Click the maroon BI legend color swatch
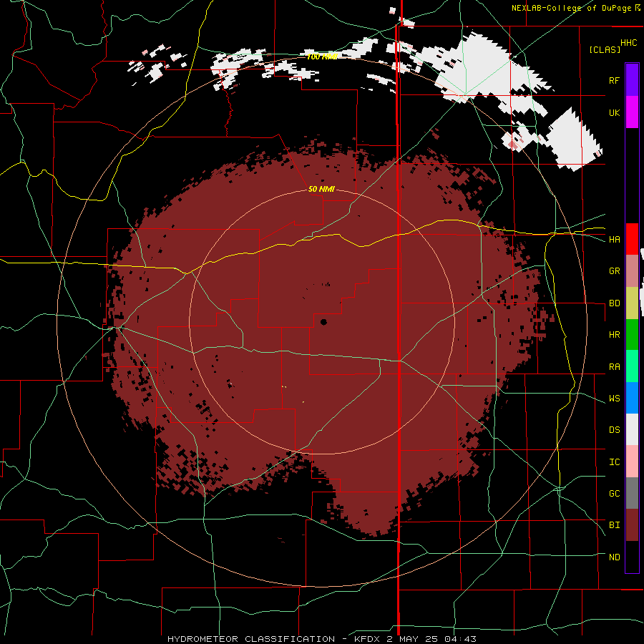The width and height of the screenshot is (644, 644). pyautogui.click(x=632, y=525)
